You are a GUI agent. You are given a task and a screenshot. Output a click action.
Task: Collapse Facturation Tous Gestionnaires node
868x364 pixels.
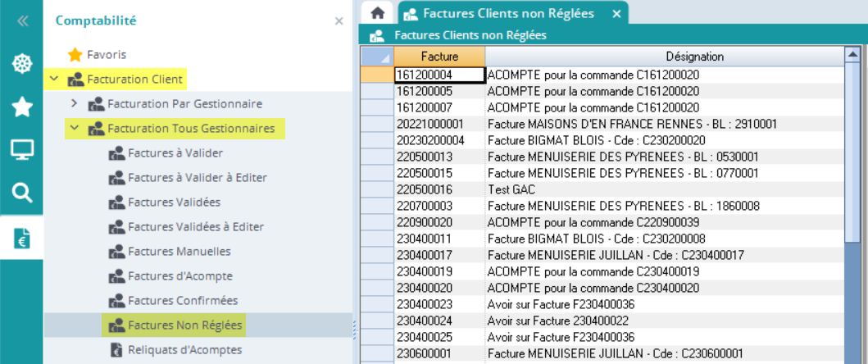click(75, 128)
